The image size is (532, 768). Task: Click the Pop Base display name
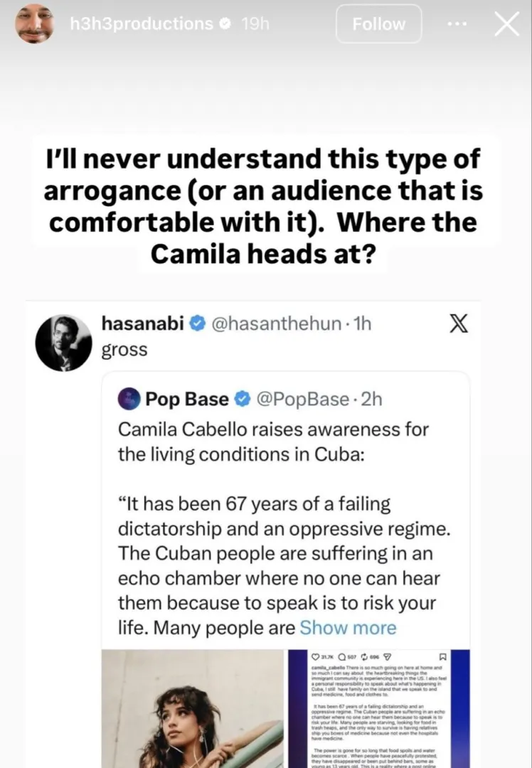[188, 399]
